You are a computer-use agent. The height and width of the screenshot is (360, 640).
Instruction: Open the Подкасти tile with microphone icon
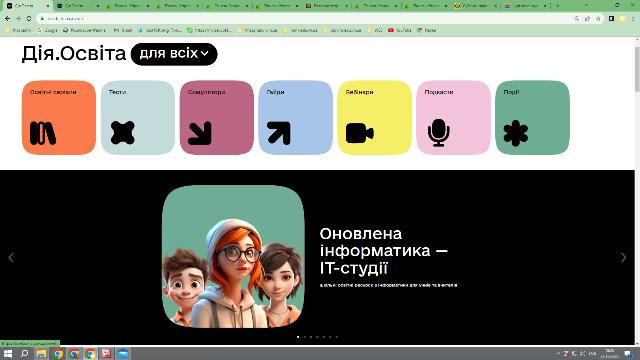click(x=453, y=118)
